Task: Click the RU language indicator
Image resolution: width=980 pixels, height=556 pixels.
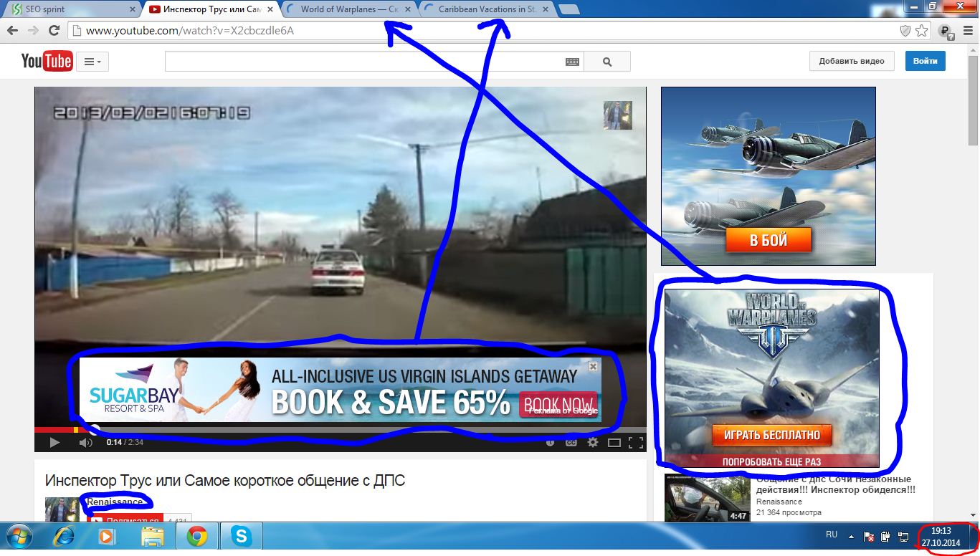Action: pyautogui.click(x=832, y=535)
